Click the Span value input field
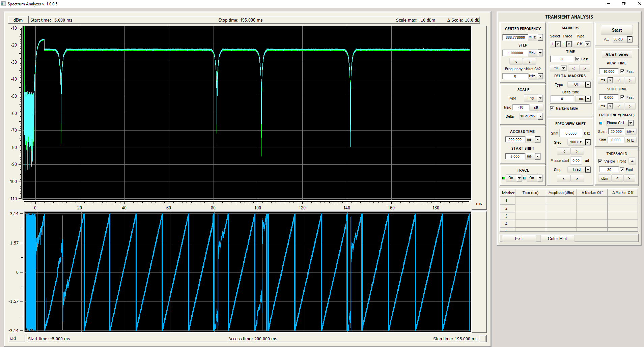644x347 pixels. click(x=616, y=132)
